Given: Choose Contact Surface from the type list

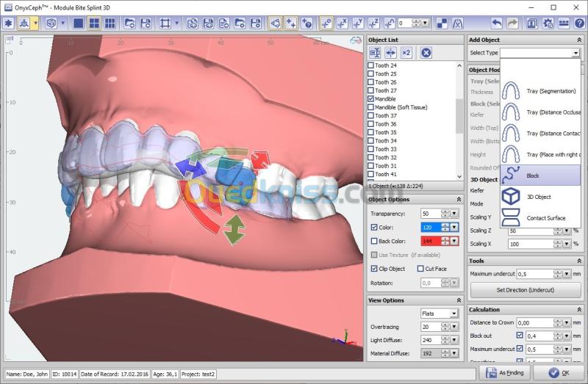Looking at the screenshot, I should pos(541,217).
